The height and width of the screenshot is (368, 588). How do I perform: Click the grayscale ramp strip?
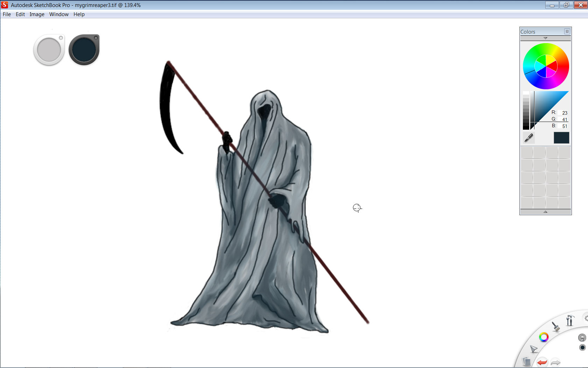pyautogui.click(x=526, y=110)
